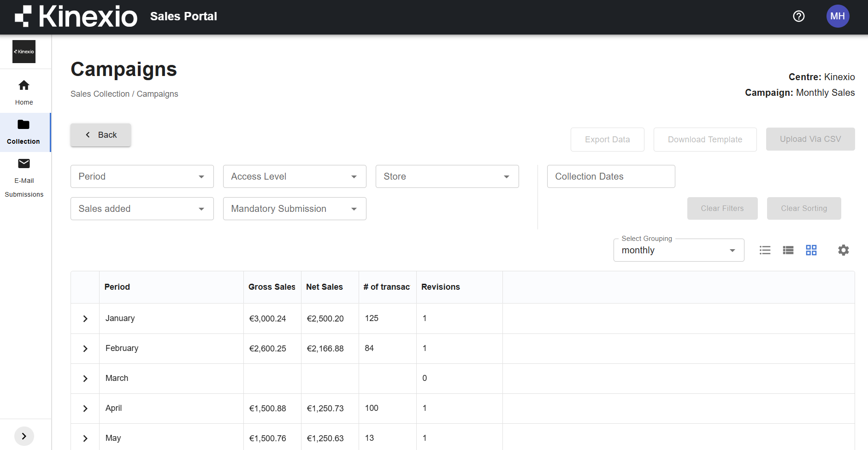The image size is (868, 450).
Task: Click the Collection Dates input field
Action: tap(611, 176)
